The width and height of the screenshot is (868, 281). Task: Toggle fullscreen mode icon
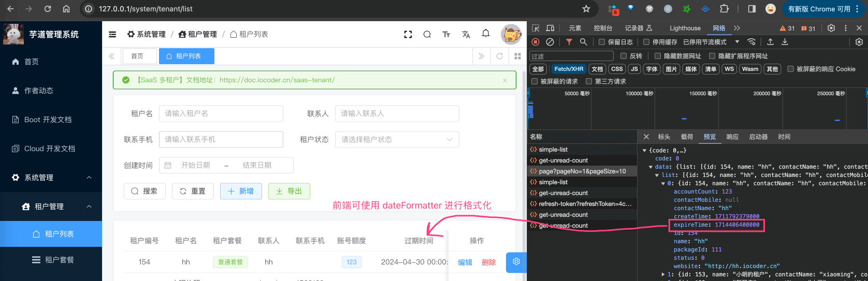pos(408,35)
